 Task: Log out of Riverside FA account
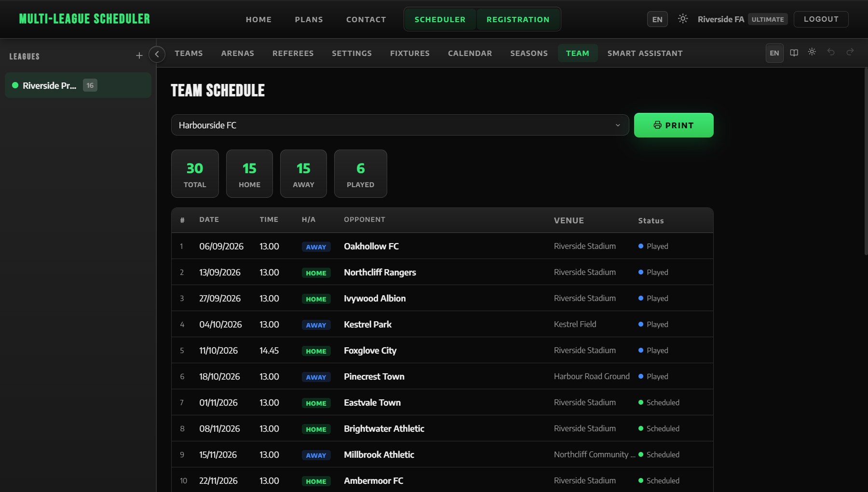[821, 19]
